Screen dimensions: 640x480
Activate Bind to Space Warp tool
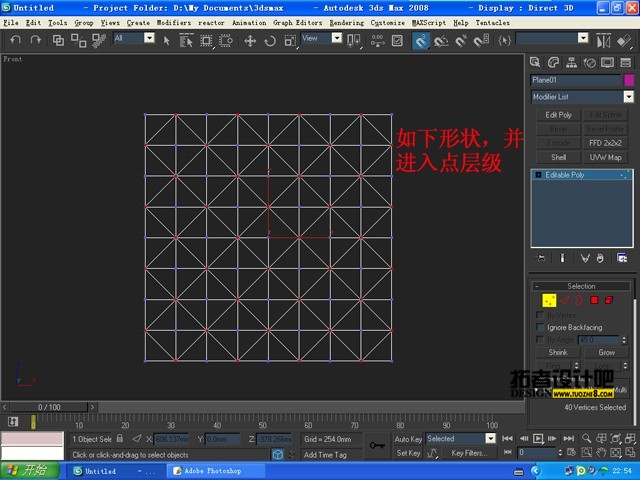[99, 40]
